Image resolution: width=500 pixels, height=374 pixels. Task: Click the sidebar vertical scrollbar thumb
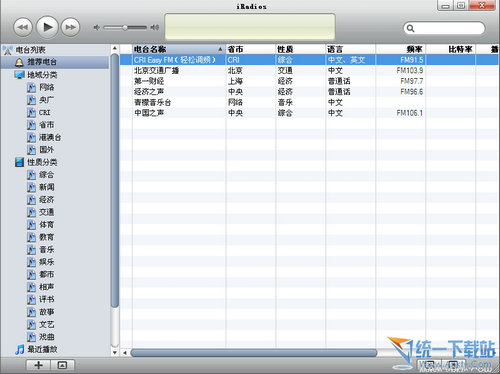(115, 181)
